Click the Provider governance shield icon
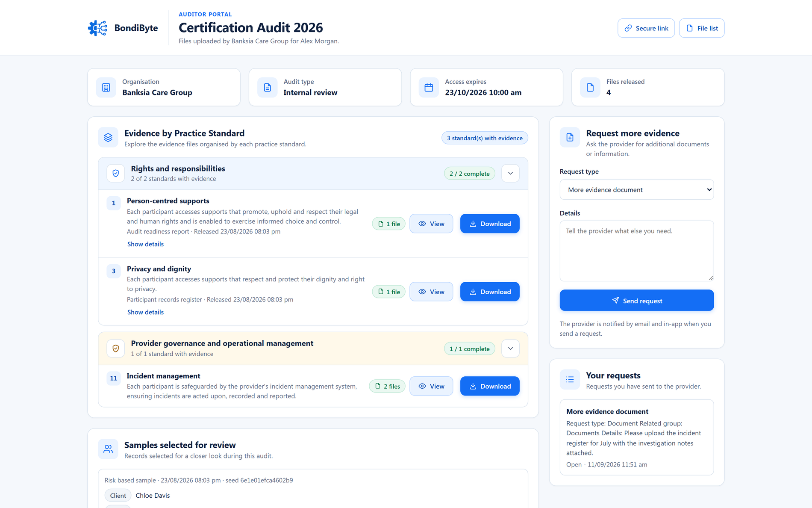The width and height of the screenshot is (812, 508). (x=116, y=349)
